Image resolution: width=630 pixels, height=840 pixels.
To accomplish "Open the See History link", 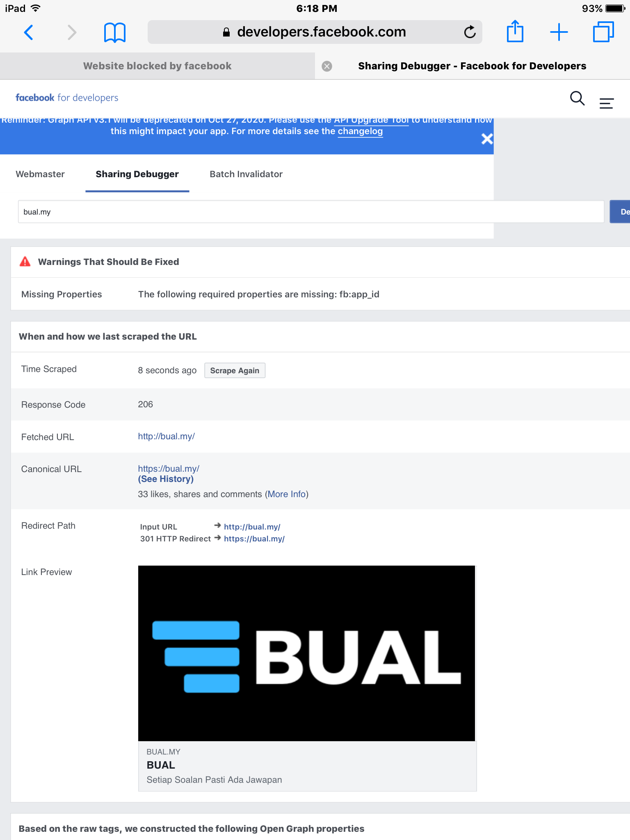I will [x=166, y=479].
